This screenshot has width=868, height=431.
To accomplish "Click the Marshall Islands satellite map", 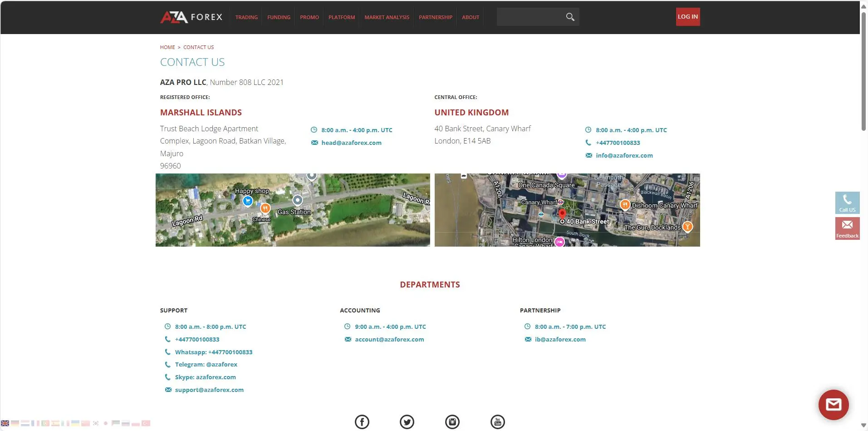I will click(293, 210).
